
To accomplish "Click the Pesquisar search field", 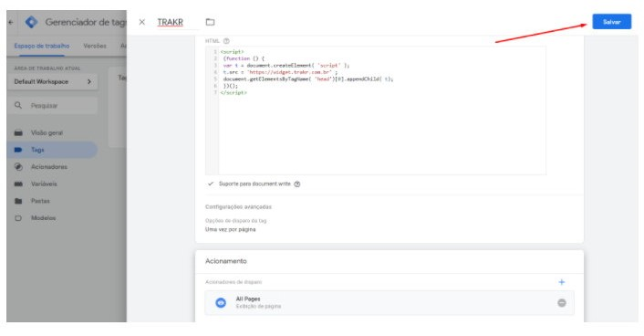I will (53, 106).
